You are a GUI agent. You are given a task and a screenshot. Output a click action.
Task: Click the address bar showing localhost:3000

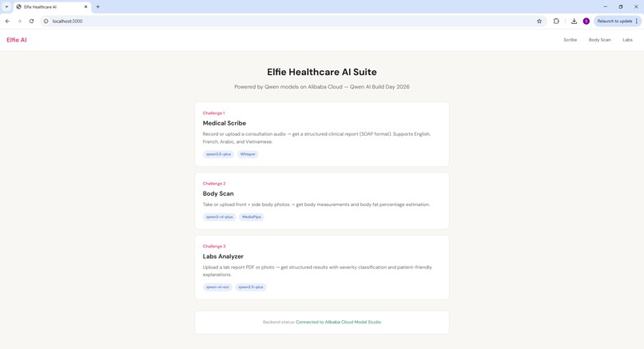tap(292, 21)
